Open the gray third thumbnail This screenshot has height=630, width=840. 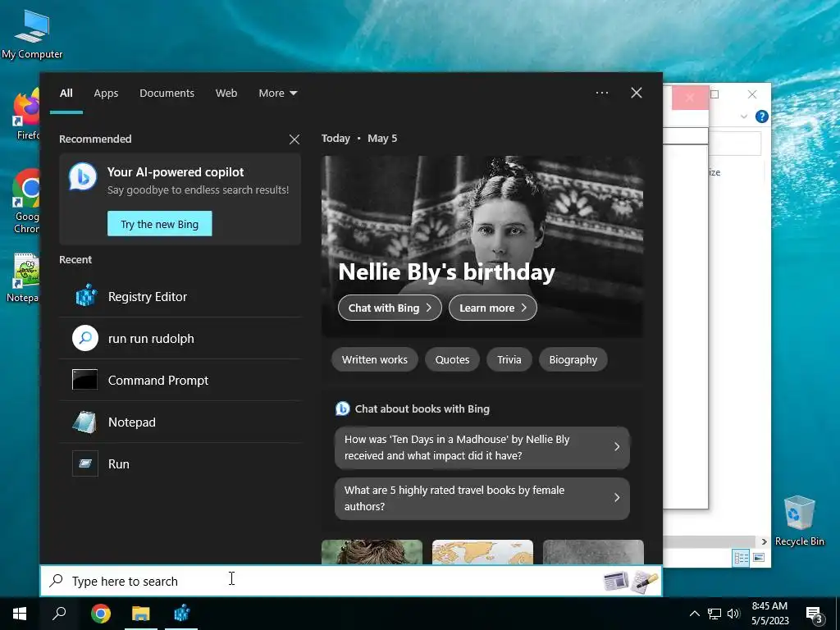click(593, 552)
